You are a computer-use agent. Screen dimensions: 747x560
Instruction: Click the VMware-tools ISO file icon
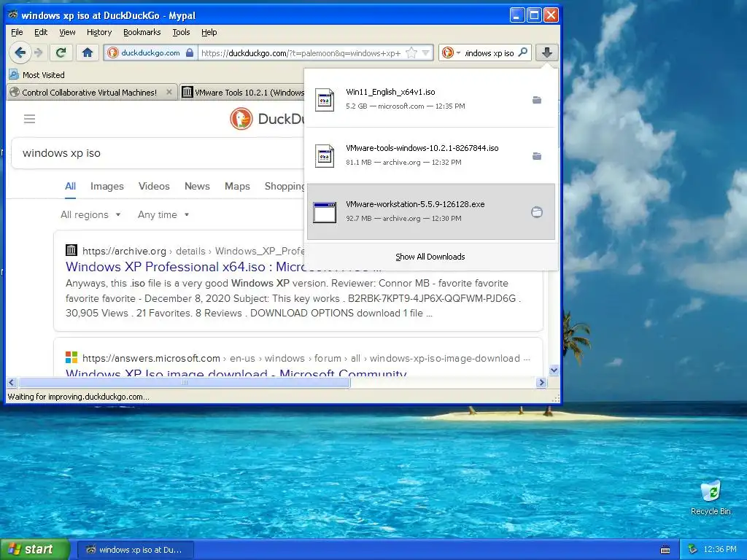coord(325,156)
